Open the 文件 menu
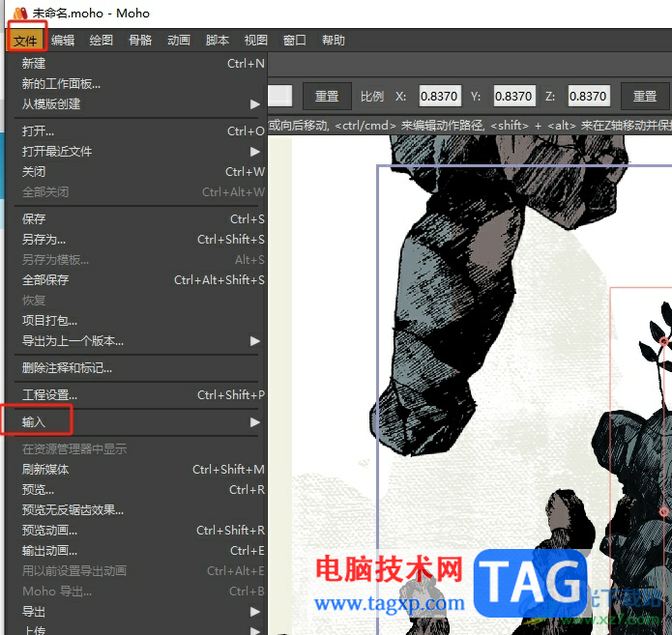The width and height of the screenshot is (672, 635). point(25,41)
